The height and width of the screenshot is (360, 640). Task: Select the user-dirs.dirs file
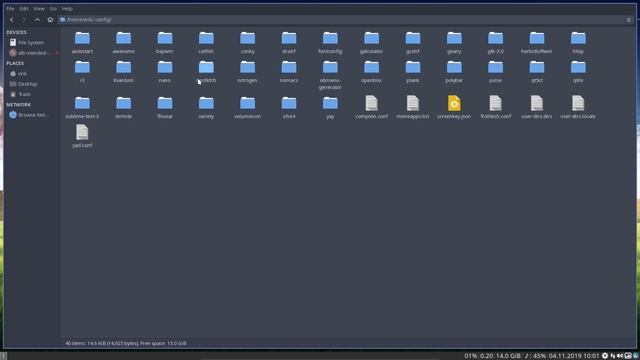[x=537, y=107]
